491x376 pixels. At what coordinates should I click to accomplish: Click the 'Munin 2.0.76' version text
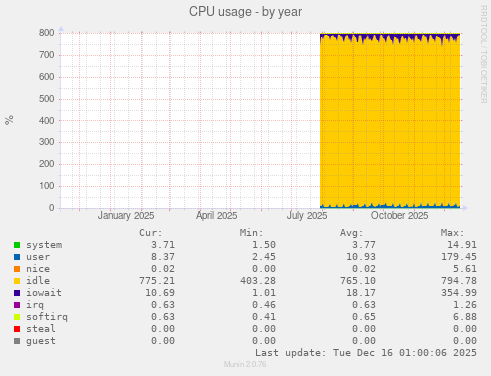click(245, 364)
